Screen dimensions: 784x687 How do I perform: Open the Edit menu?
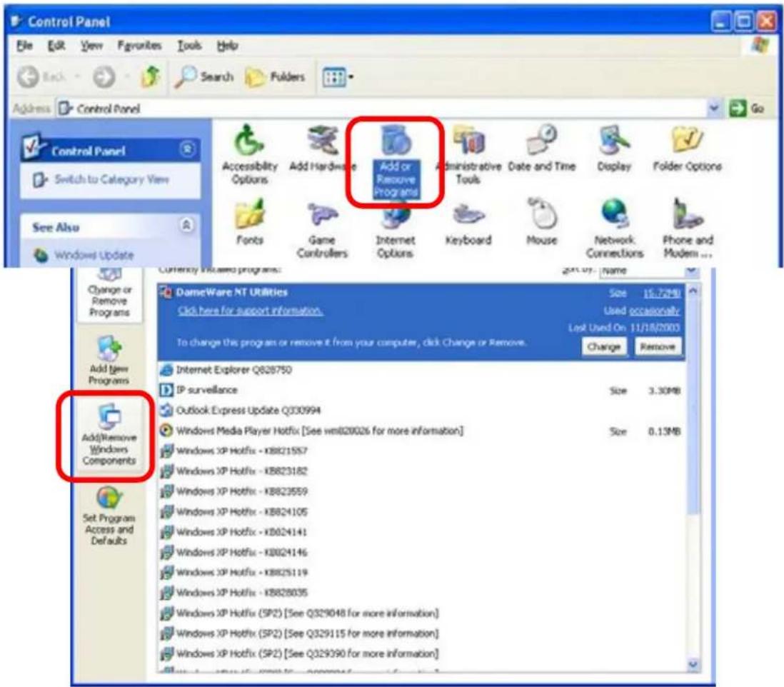56,46
